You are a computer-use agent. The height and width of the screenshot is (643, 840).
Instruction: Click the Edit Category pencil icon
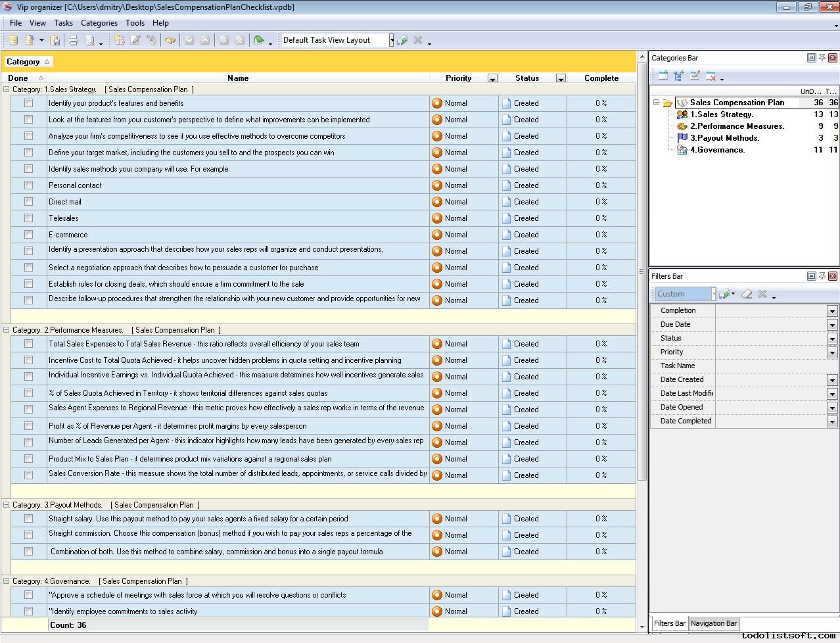pyautogui.click(x=695, y=76)
